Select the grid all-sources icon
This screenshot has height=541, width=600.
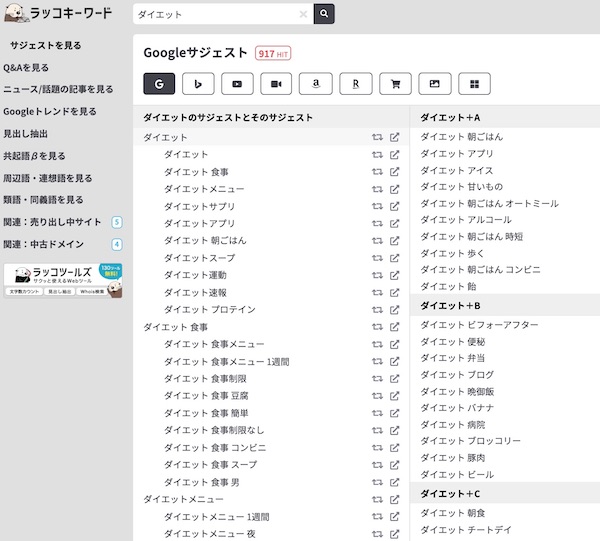(x=474, y=84)
